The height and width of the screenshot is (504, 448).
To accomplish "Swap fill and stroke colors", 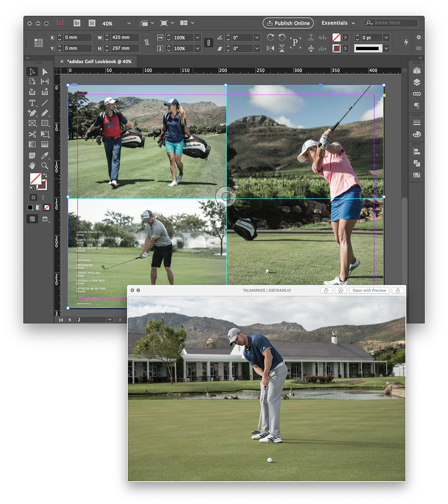I will 45,175.
